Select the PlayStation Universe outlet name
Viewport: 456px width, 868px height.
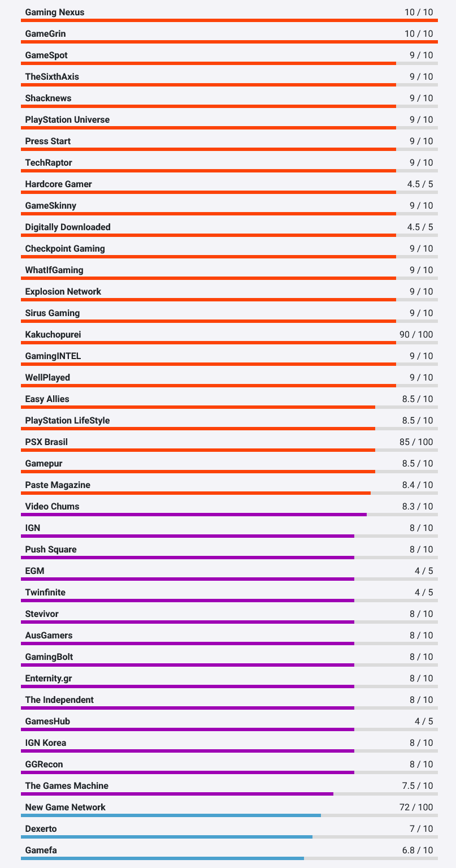click(x=67, y=120)
